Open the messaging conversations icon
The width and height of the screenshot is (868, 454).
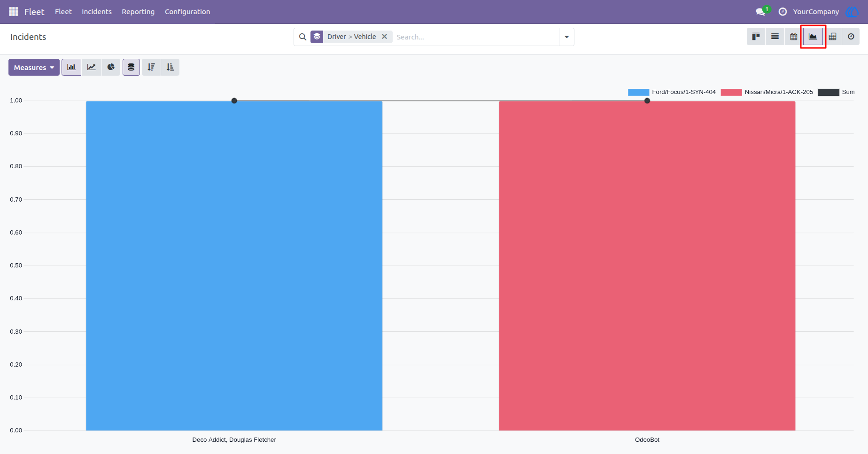click(761, 12)
